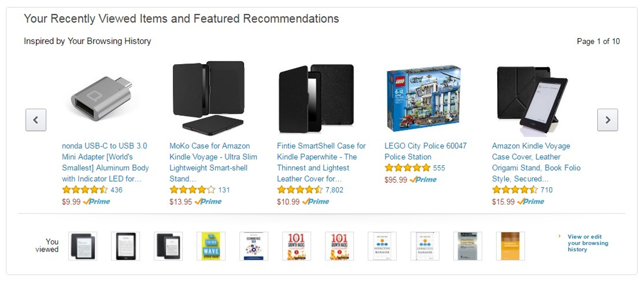Click the star rating of the nonda USB-C adapter
The width and height of the screenshot is (644, 283).
[84, 190]
